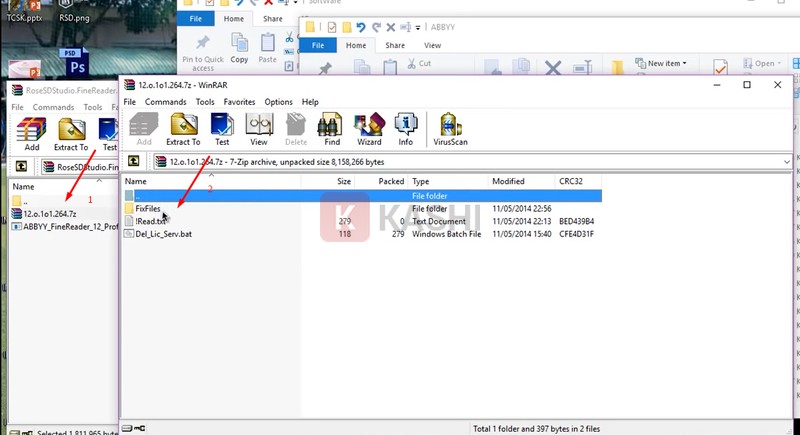Sort by Modified column header
Viewport: 800px width, 435px height.
(521, 181)
